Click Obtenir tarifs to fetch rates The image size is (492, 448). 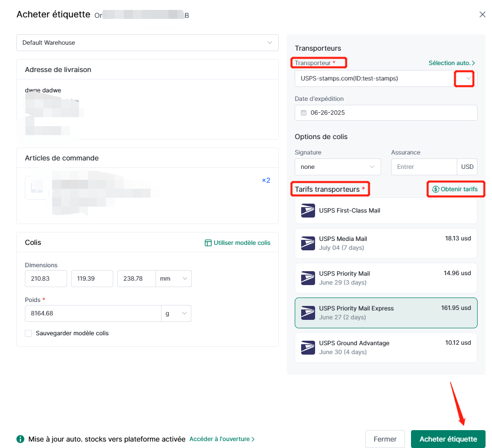455,189
